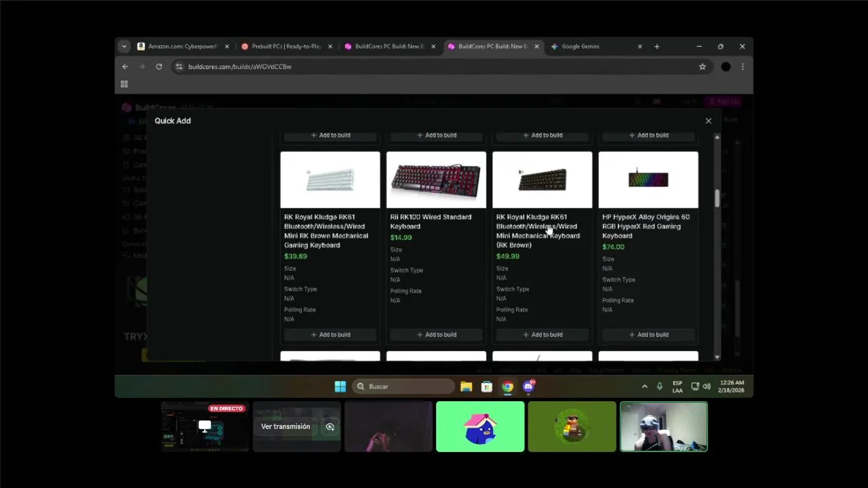Close the Amazon.com browser tab
Viewport: 868px width, 488px height.
226,46
